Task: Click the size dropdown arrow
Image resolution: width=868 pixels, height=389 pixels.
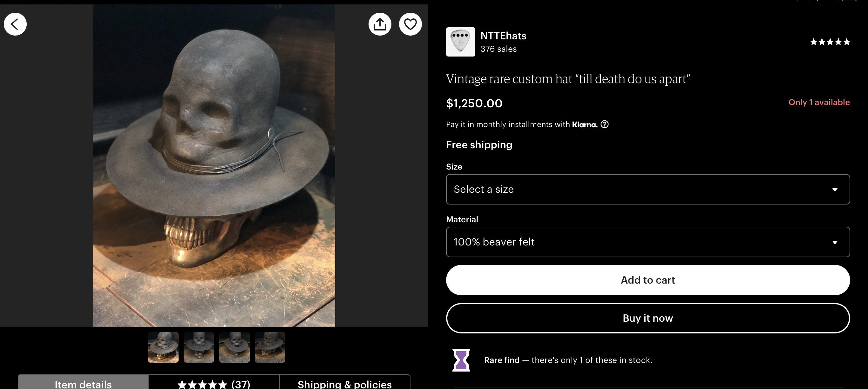Action: click(x=835, y=190)
